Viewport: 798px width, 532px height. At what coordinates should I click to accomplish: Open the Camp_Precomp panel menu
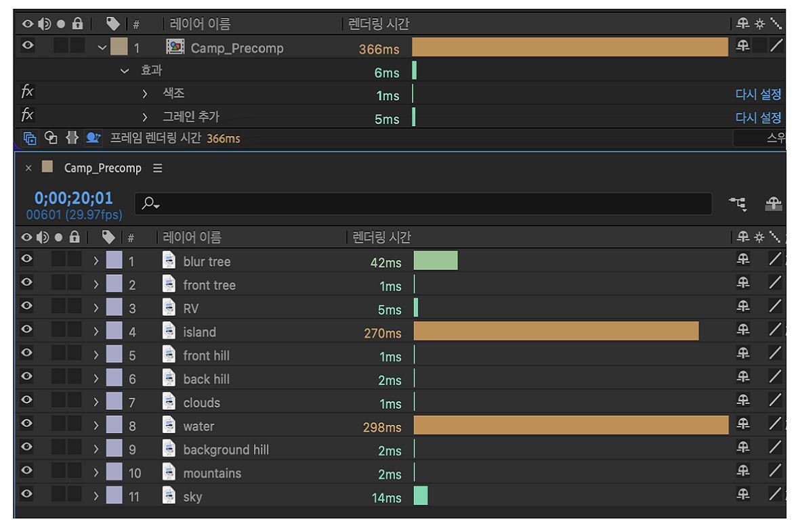[x=158, y=168]
